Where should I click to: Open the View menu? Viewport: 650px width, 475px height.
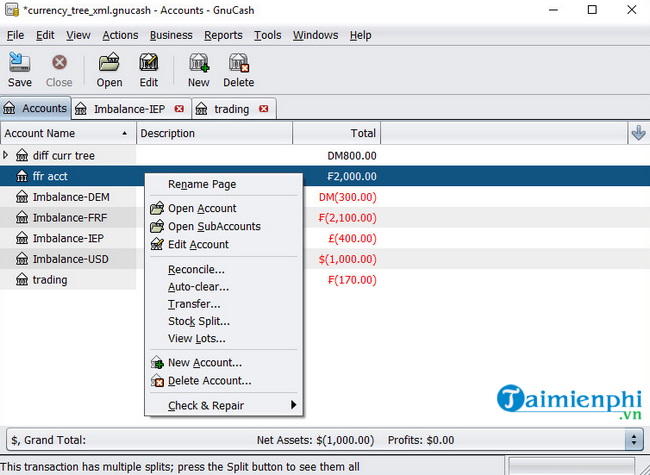click(x=78, y=35)
